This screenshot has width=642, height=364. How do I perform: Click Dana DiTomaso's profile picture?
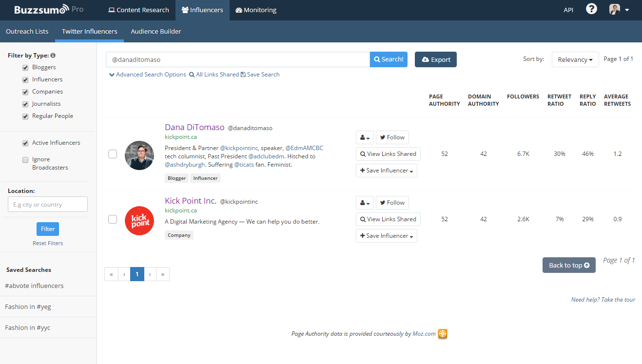pos(139,155)
